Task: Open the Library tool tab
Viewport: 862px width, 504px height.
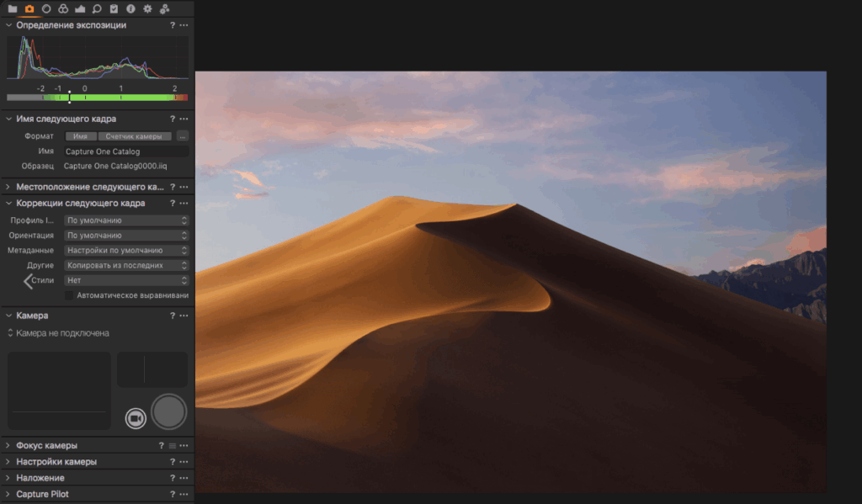Action: coord(12,8)
